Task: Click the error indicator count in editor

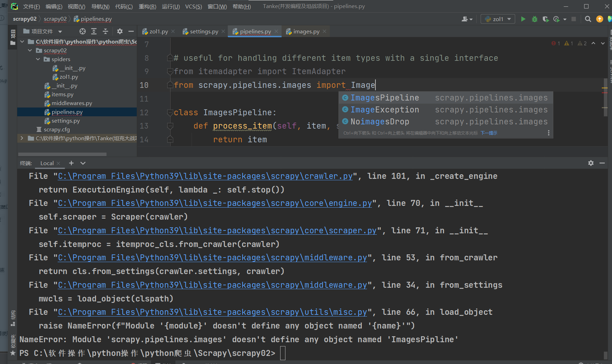Action: (x=556, y=43)
